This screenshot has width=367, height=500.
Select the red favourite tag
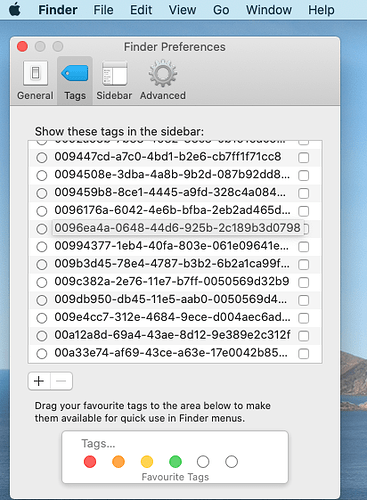pos(90,462)
